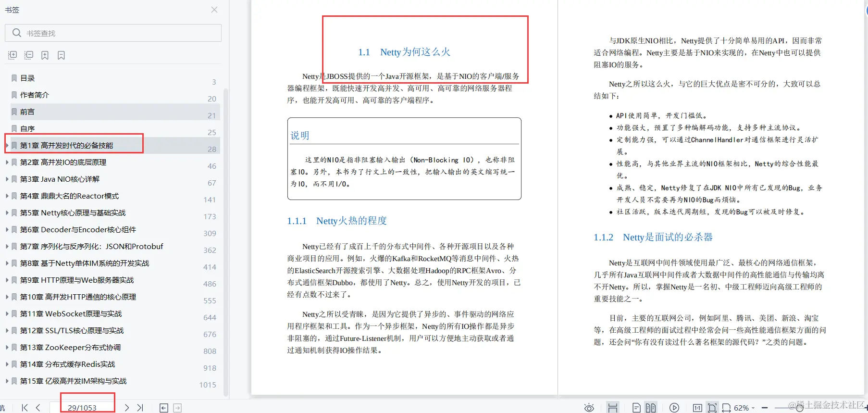Image resolution: width=868 pixels, height=413 pixels.
Task: Click the go-forward view arrow icon
Action: [x=177, y=408]
